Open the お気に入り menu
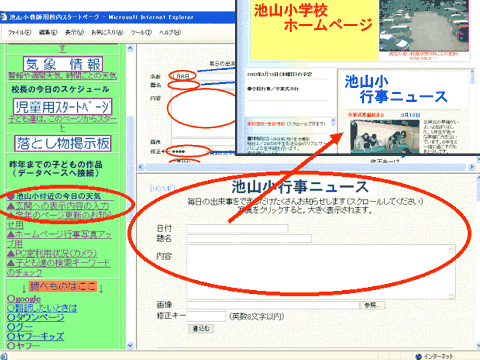The image size is (480, 360). coord(107,32)
